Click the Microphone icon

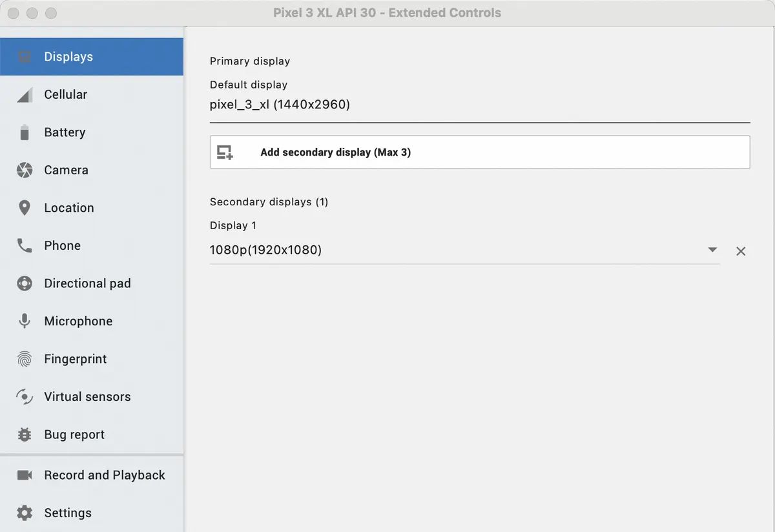[25, 322]
